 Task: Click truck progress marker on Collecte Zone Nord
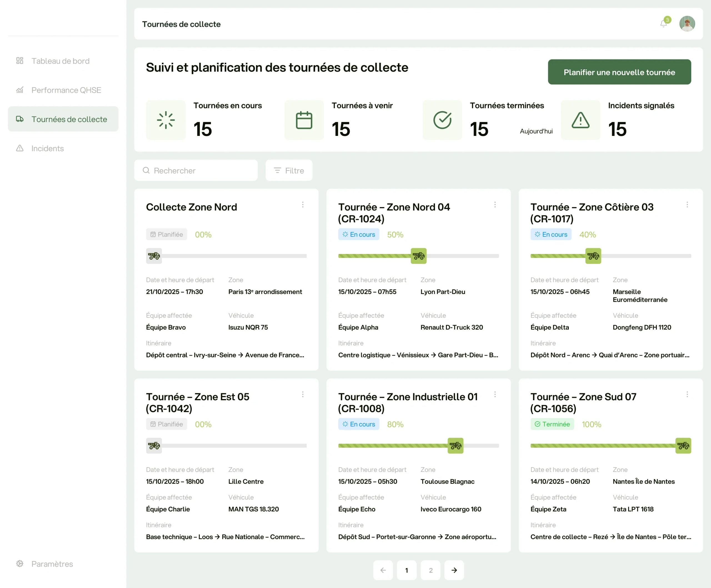coord(154,256)
